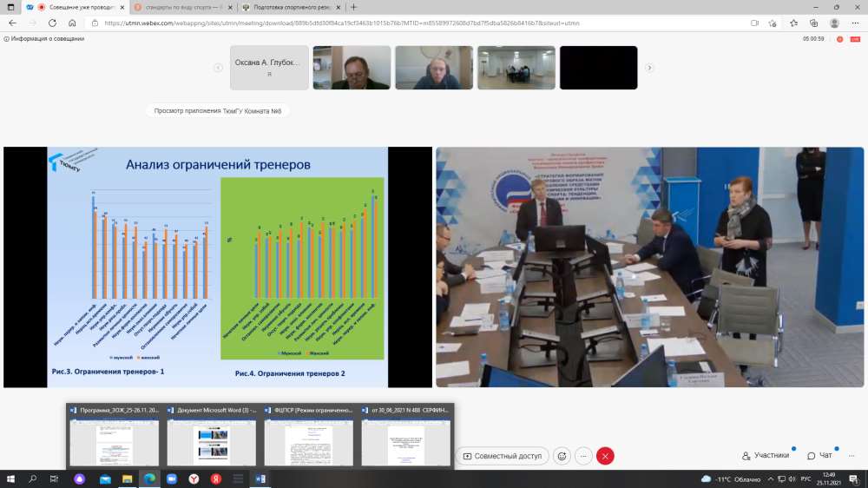Open the 'Чат' panel
Screen dimensions: 868x488
pyautogui.click(x=820, y=455)
